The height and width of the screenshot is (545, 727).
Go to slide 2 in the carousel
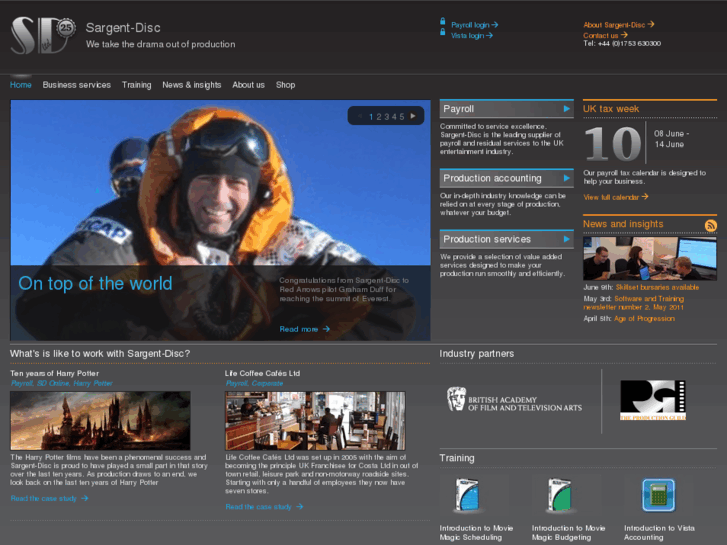[379, 116]
